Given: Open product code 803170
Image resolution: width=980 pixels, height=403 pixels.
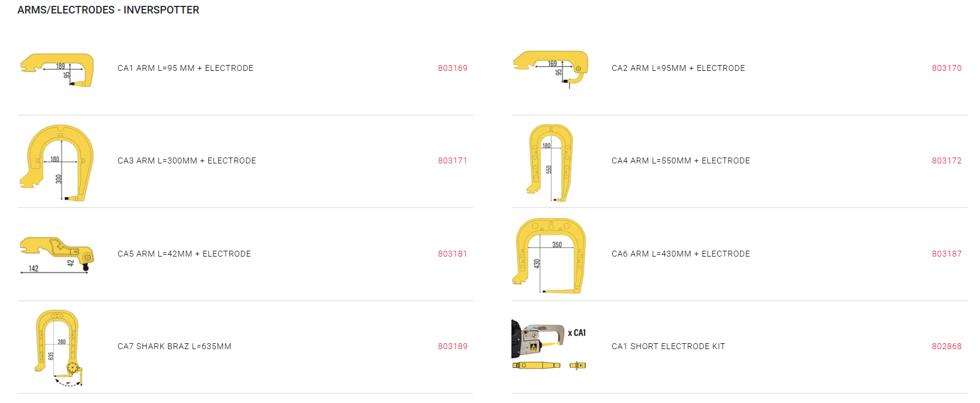Looking at the screenshot, I should 947,69.
